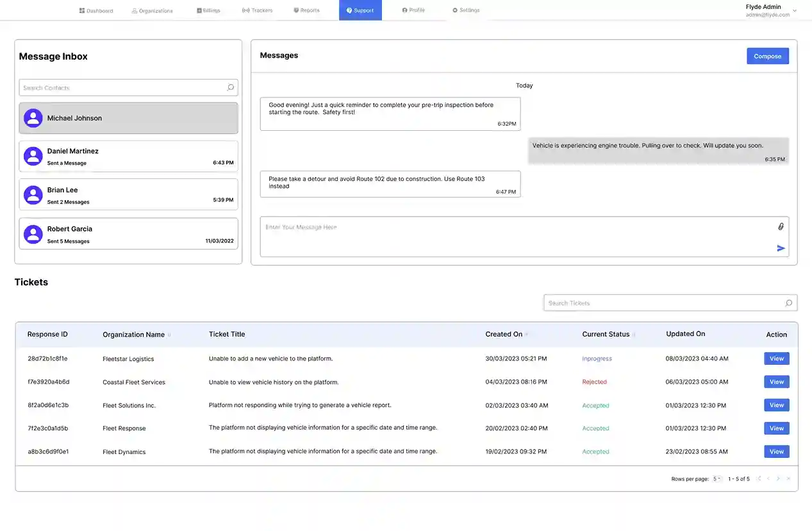Open the Trackers tab
Viewport: 812px width, 531px height.
pyautogui.click(x=258, y=10)
